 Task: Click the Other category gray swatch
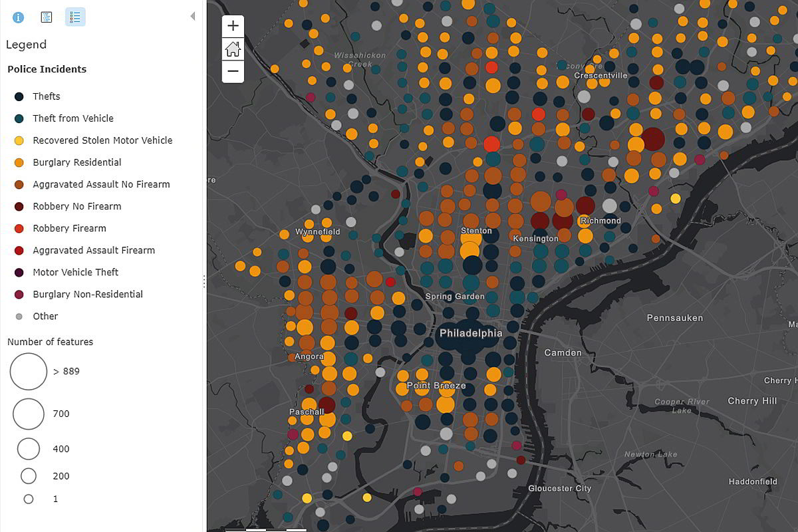19,317
